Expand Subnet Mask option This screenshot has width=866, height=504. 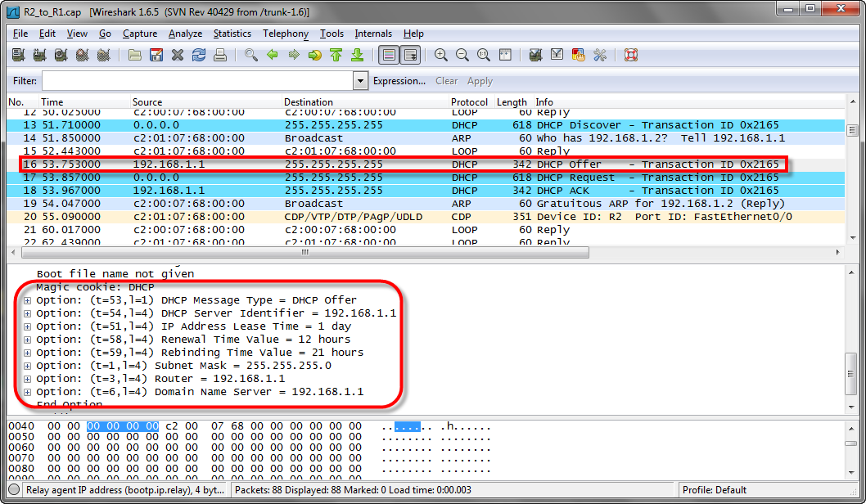pos(27,366)
